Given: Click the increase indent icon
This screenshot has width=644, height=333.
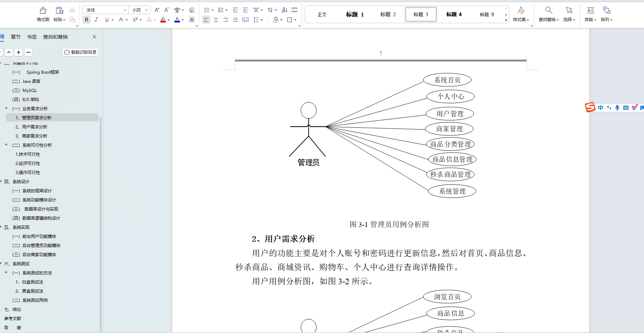Looking at the screenshot, I should [x=245, y=10].
